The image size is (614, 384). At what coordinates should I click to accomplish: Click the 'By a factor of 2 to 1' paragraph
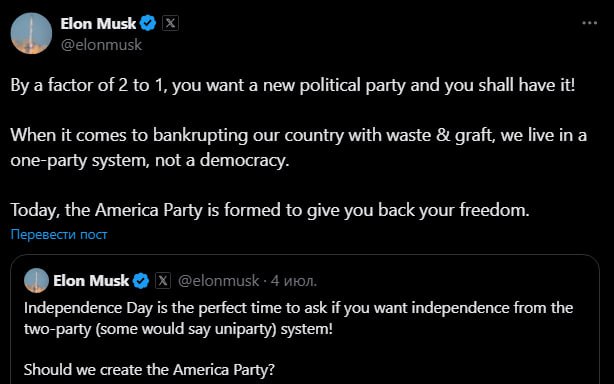pos(293,85)
